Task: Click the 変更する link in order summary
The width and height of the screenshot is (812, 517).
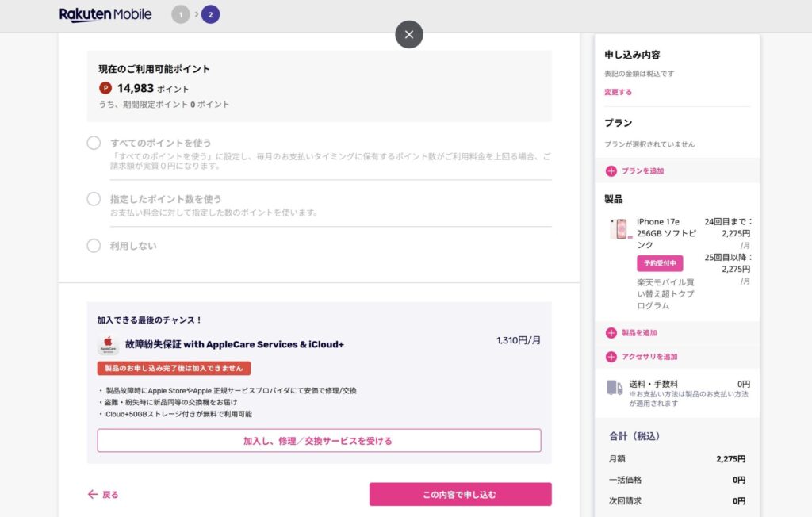Action: click(x=618, y=92)
